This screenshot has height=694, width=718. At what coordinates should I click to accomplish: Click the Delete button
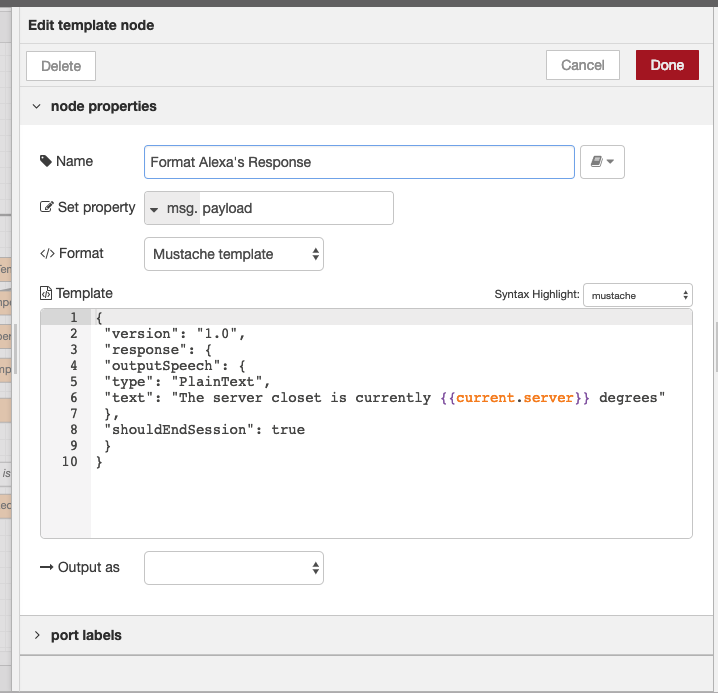point(61,66)
